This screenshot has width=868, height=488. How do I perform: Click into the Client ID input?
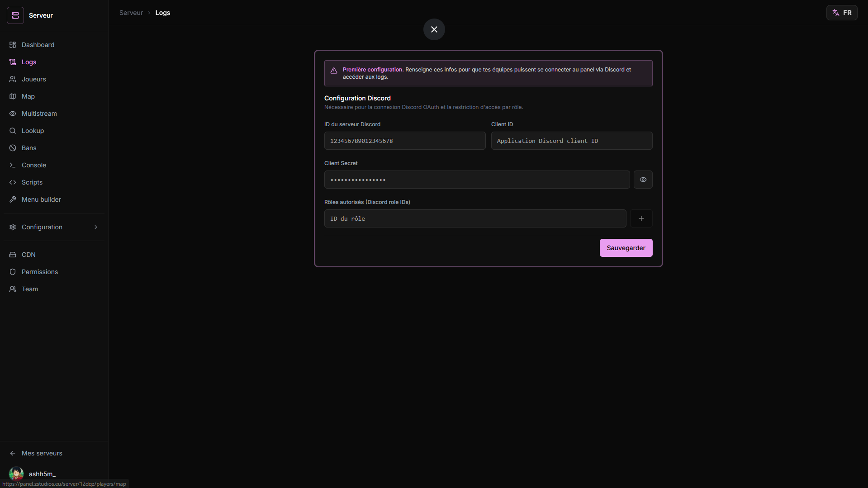tap(572, 141)
